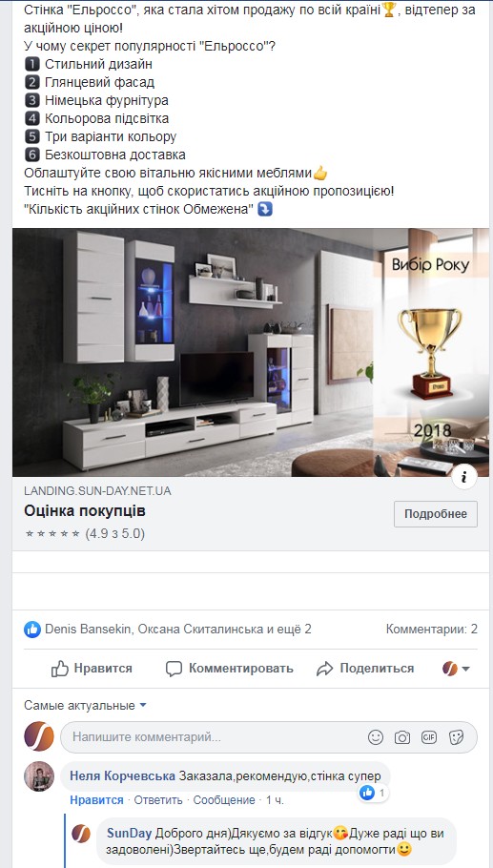Click the blue like reaction icon by Denis Bansekin

click(32, 629)
